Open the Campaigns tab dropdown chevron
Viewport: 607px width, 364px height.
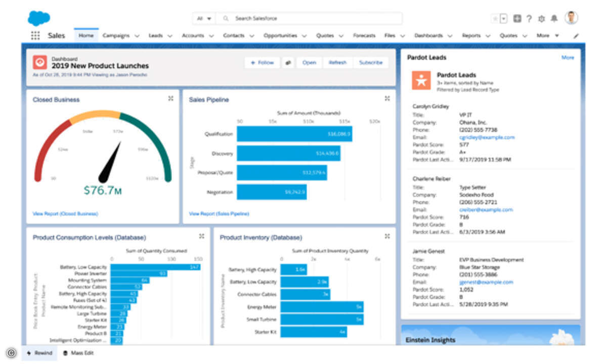tap(137, 36)
